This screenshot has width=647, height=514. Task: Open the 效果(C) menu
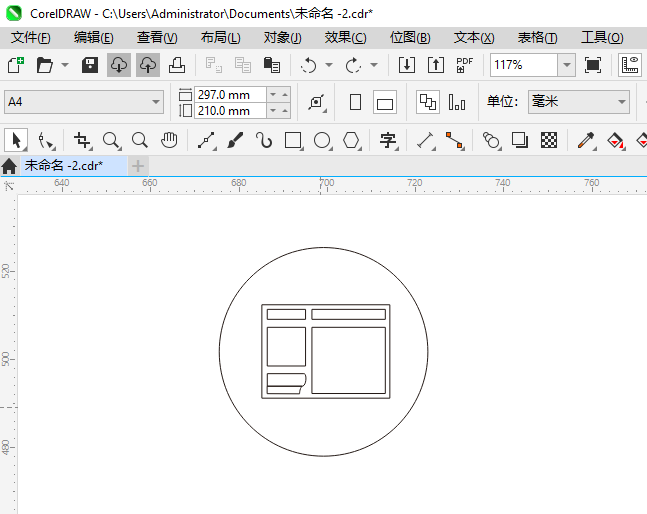click(345, 38)
